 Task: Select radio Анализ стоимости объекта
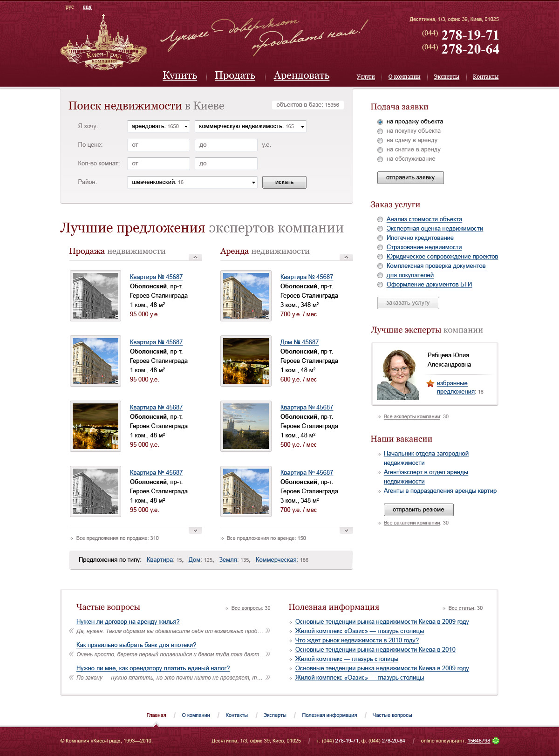(380, 219)
